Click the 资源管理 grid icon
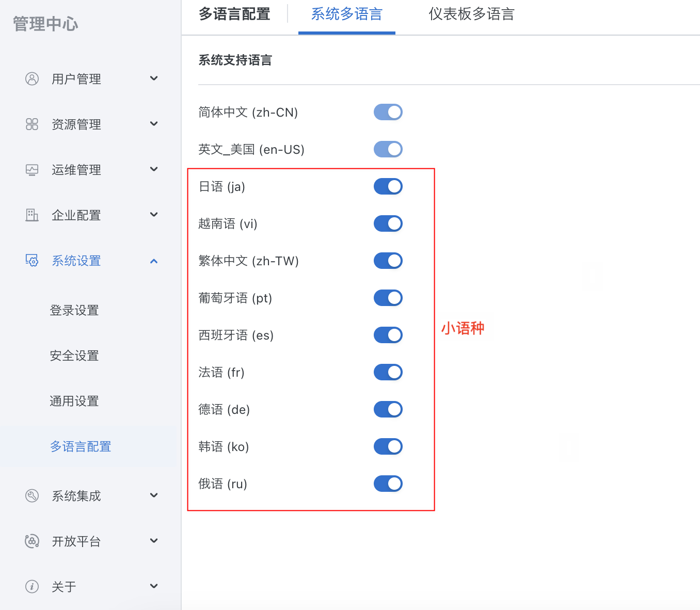The image size is (700, 610). [32, 124]
